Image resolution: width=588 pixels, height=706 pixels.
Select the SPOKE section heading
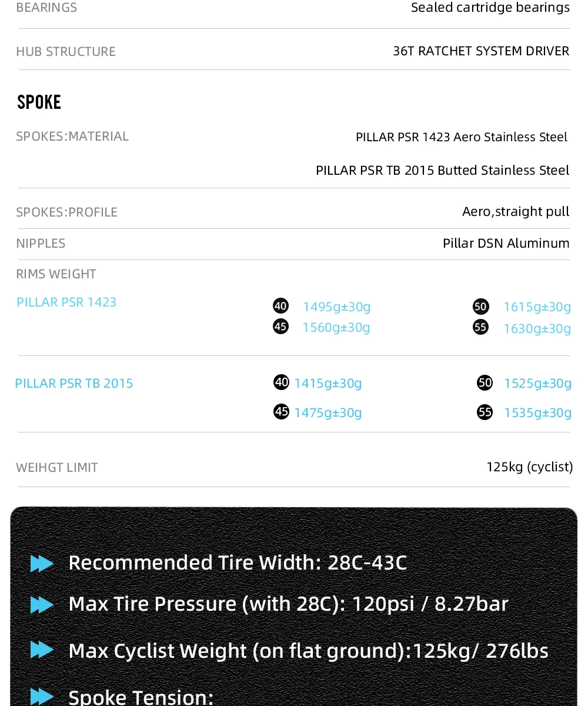coord(39,102)
